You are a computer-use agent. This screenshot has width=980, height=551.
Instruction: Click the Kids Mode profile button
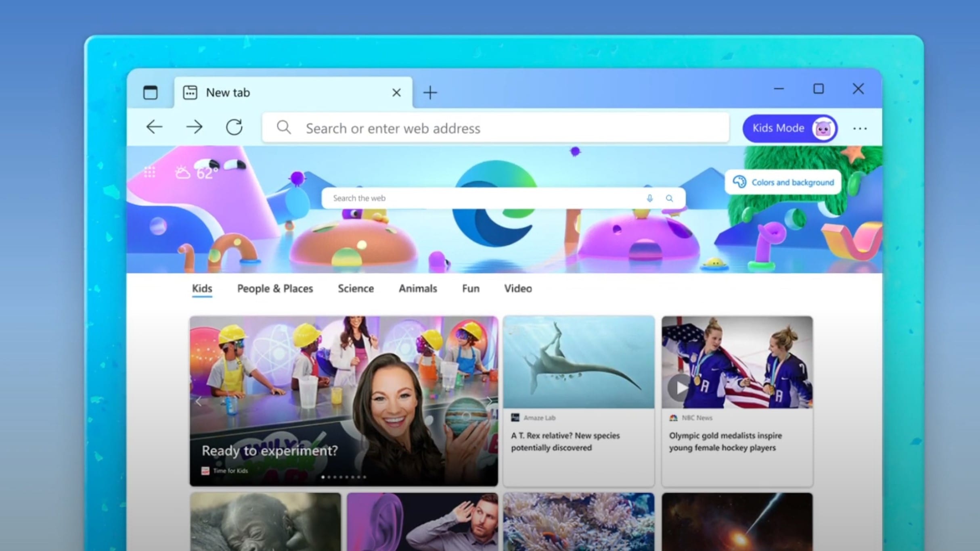pos(789,128)
